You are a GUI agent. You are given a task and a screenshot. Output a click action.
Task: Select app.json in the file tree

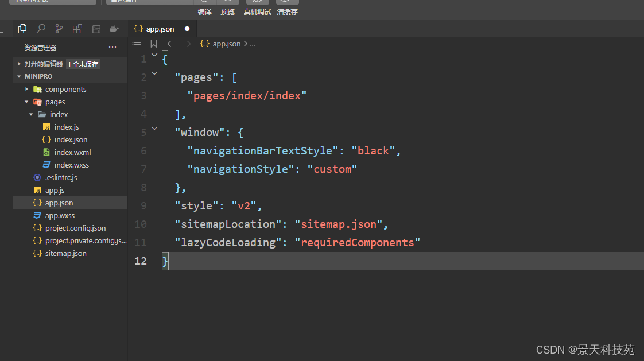(x=70, y=203)
